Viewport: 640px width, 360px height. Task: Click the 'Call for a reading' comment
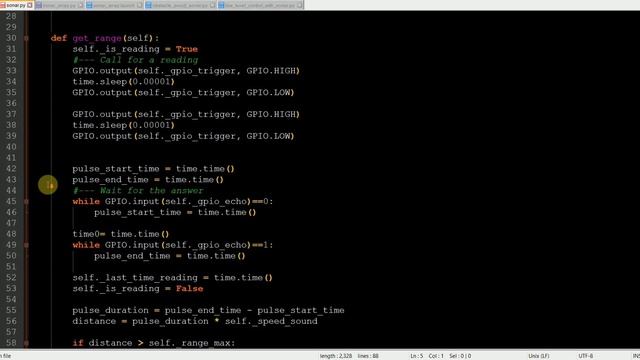coord(136,60)
